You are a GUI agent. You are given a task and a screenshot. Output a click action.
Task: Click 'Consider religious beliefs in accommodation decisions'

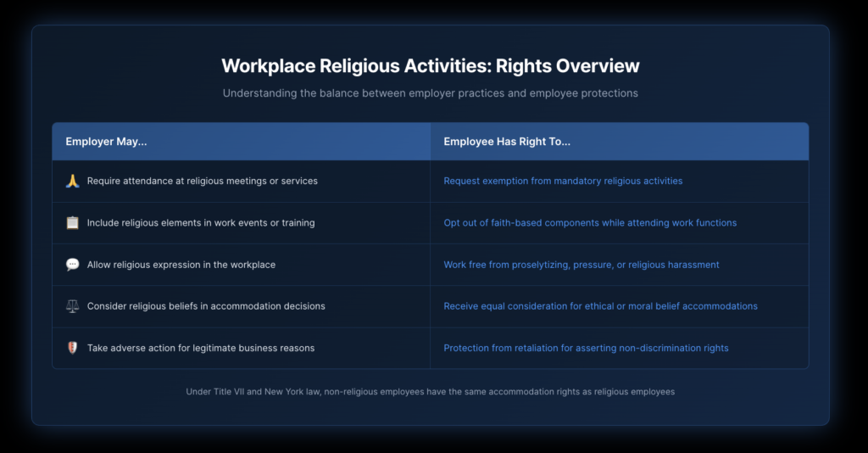click(206, 306)
